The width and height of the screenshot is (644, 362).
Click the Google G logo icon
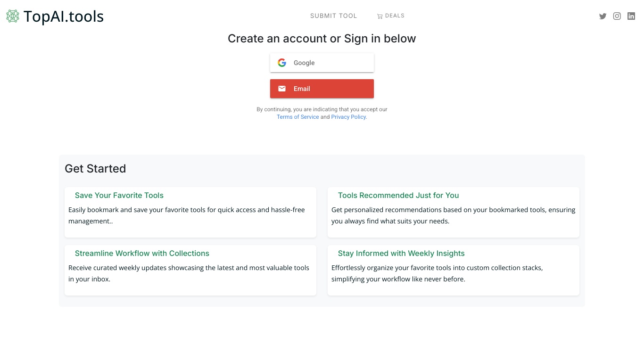282,63
